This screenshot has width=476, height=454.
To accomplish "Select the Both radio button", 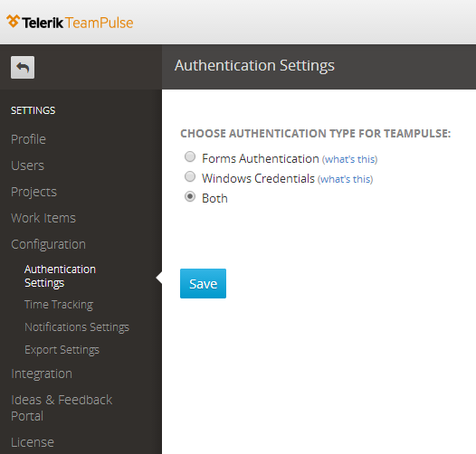I will 190,196.
